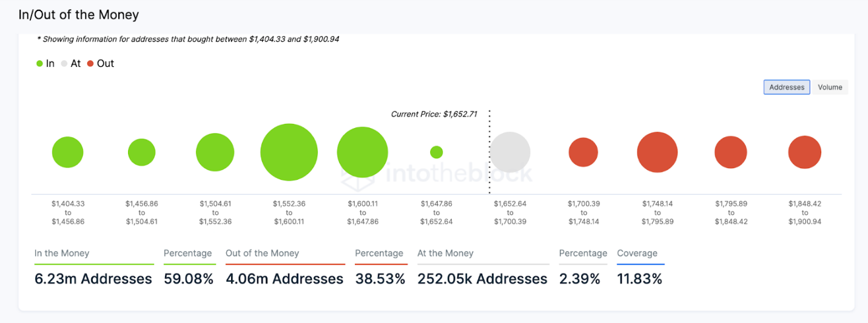This screenshot has height=323, width=868.
Task: Select the red bubble for $1,795.89 to $1,848.42
Action: tap(730, 152)
